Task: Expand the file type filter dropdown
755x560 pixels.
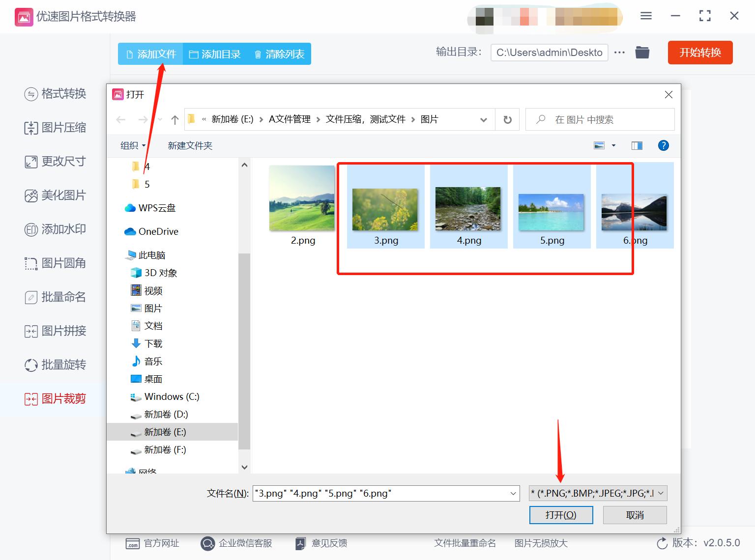Action: 661,493
